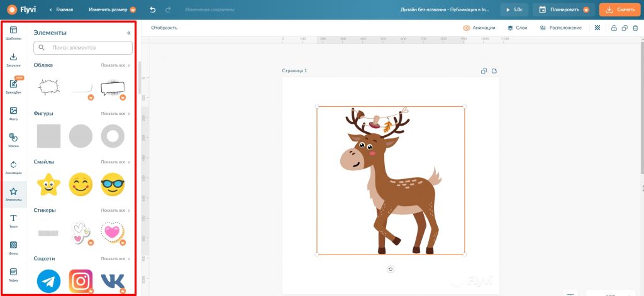
Task: Open the Загрузки uploads panel
Action: [x=13, y=60]
